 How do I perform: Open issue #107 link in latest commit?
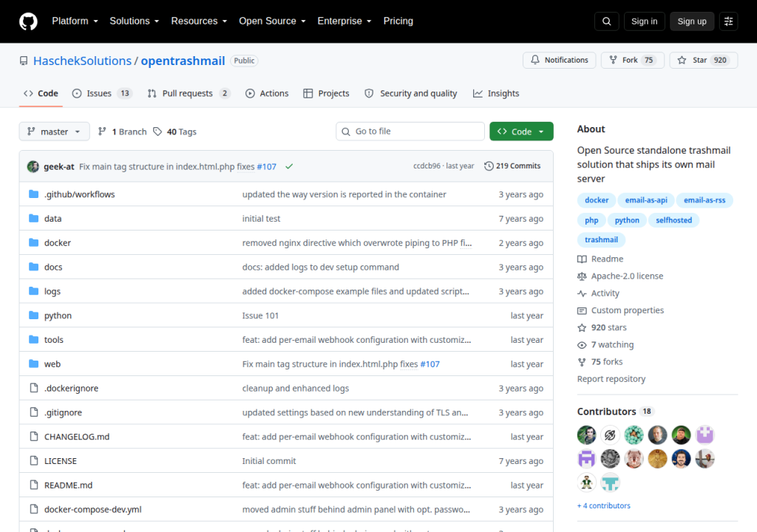point(266,166)
